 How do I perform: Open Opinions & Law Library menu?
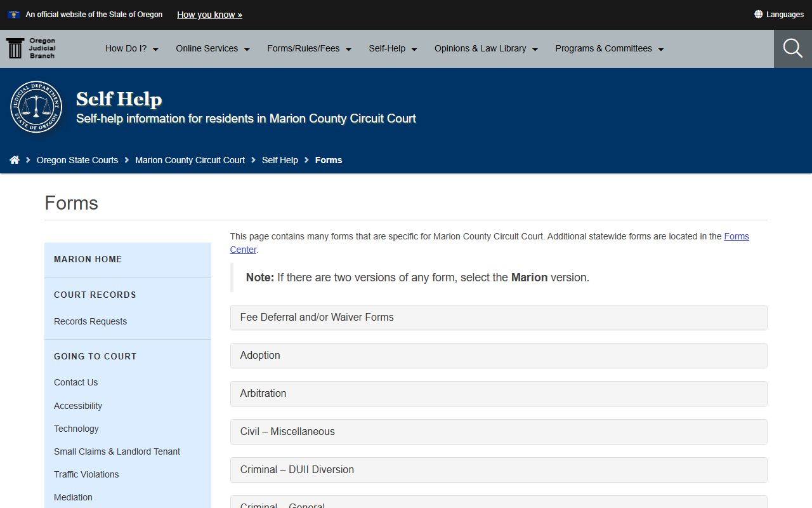(487, 49)
